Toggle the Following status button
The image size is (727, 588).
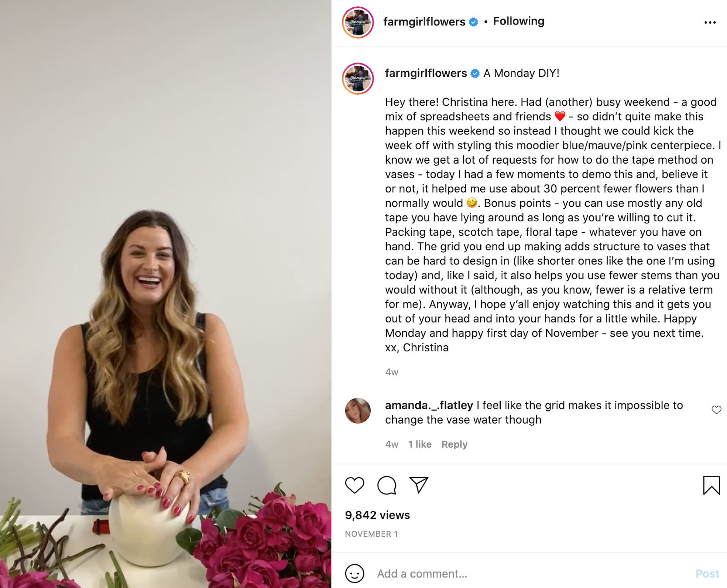pyautogui.click(x=518, y=21)
